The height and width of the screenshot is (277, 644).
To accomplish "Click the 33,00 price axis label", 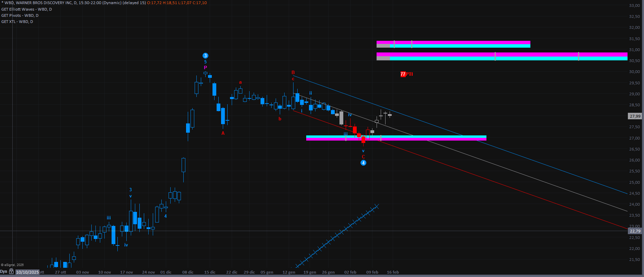I will (634, 5).
